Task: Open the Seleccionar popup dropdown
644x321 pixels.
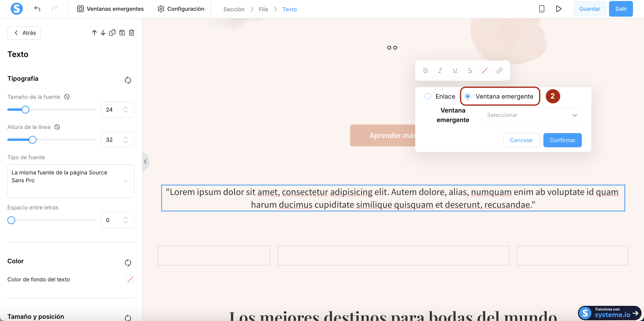Action: tap(531, 115)
